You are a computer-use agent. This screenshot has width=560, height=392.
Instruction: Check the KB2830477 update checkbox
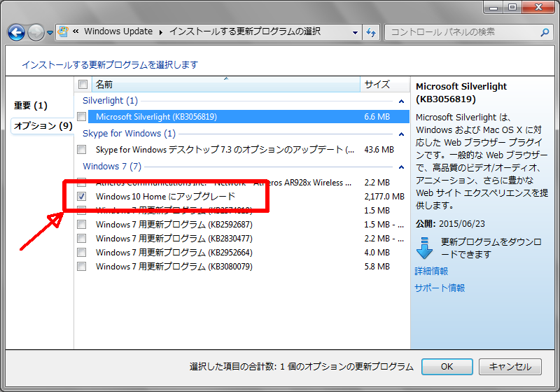point(81,239)
